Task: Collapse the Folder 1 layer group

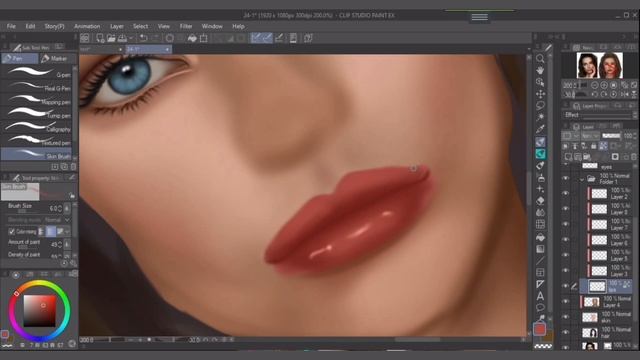Action: pyautogui.click(x=582, y=179)
